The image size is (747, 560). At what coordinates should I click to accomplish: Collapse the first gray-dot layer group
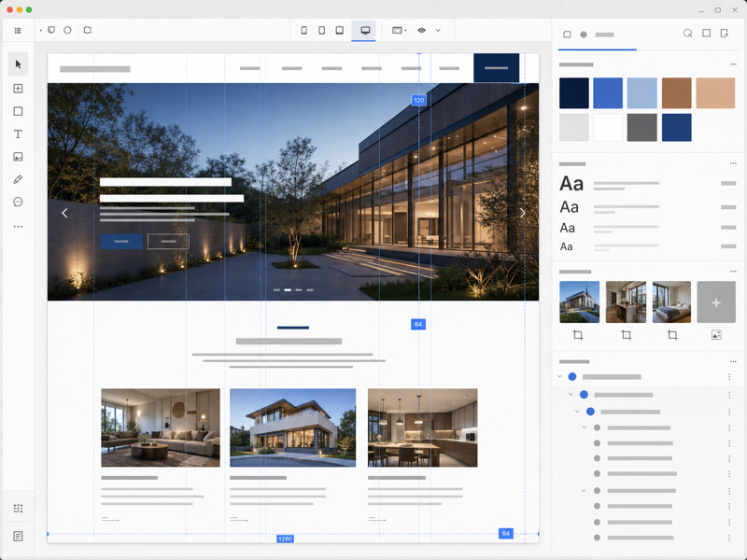(x=585, y=427)
